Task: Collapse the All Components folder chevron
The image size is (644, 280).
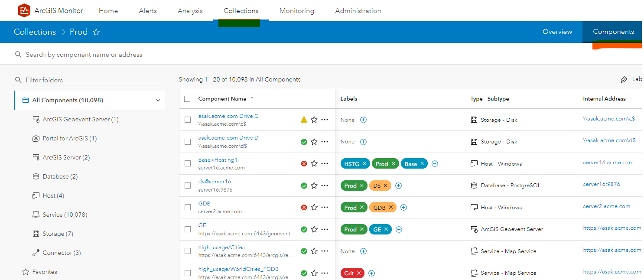Action: click(x=158, y=100)
